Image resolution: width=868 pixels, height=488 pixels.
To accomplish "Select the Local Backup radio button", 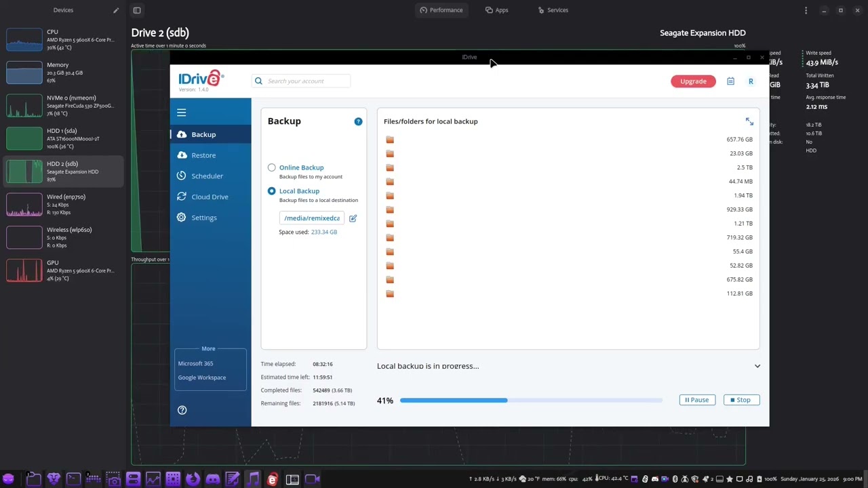I will click(x=272, y=191).
